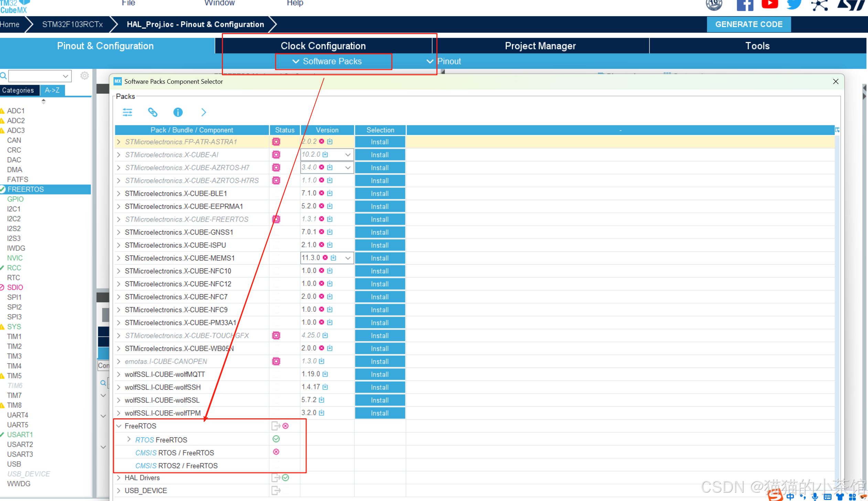Click the right chevron in Packs toolbar
Viewport: 868px width, 501px height.
point(204,112)
